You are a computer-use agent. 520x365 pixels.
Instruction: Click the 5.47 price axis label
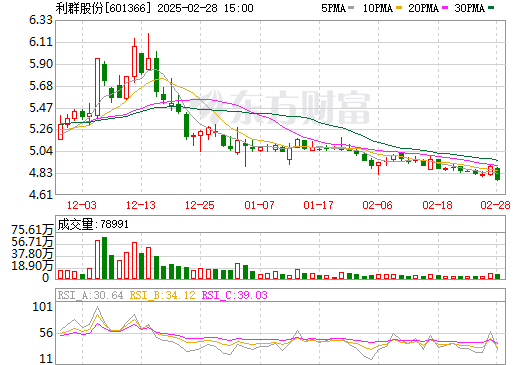41,108
